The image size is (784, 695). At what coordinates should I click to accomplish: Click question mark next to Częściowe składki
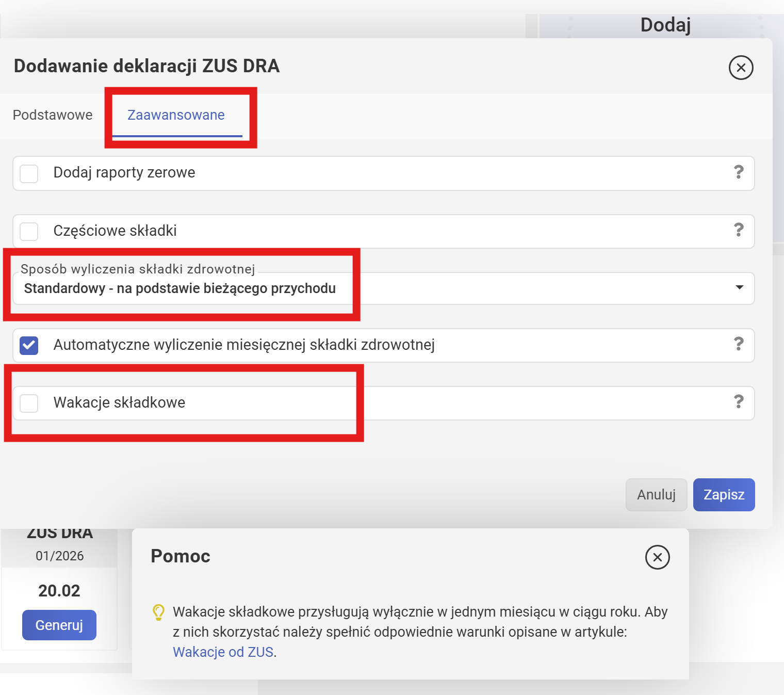click(739, 230)
